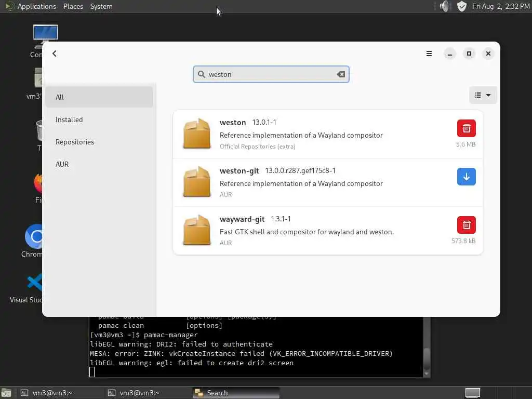Image resolution: width=532 pixels, height=399 pixels.
Task: Open the list view options dropdown
Action: [483, 96]
